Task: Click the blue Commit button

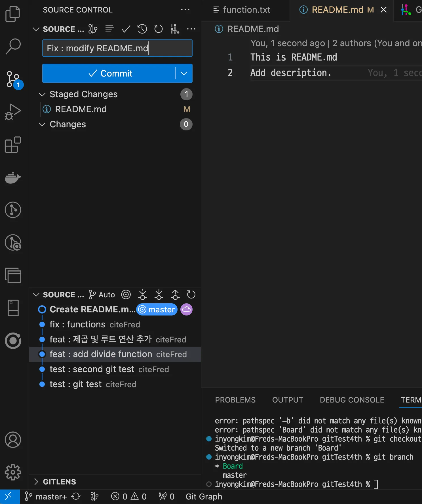Action: pyautogui.click(x=109, y=73)
